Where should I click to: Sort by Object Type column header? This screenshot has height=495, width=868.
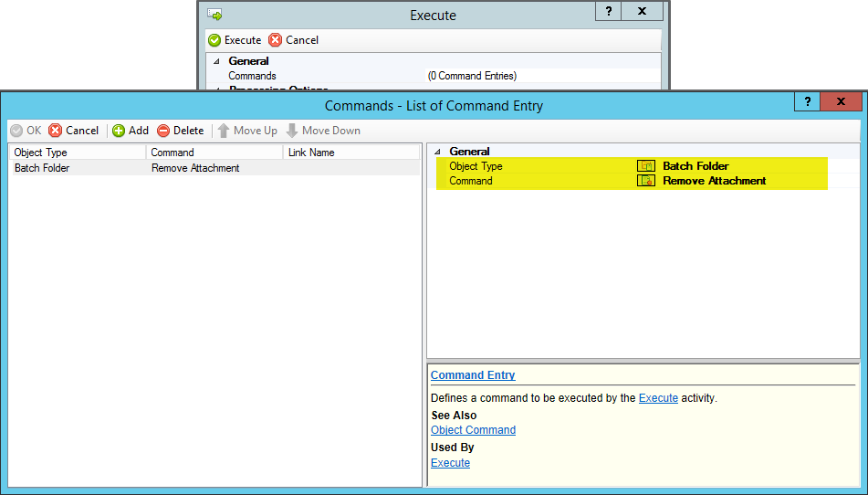pos(78,153)
